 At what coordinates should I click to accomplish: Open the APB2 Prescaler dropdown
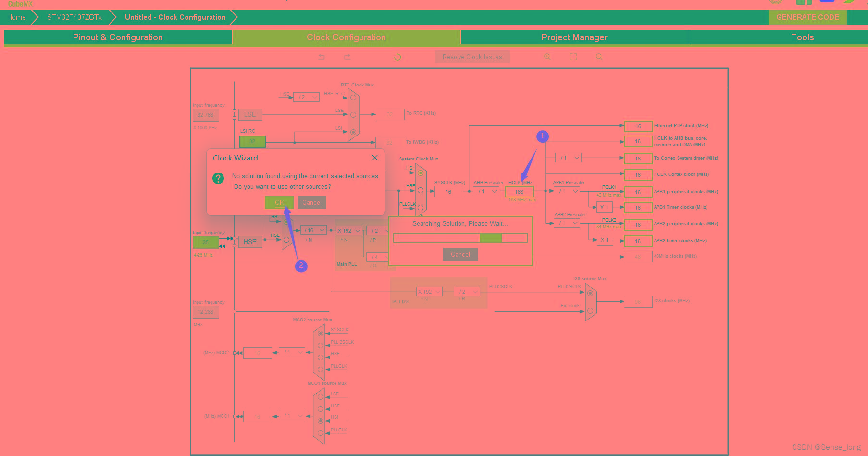tap(567, 223)
